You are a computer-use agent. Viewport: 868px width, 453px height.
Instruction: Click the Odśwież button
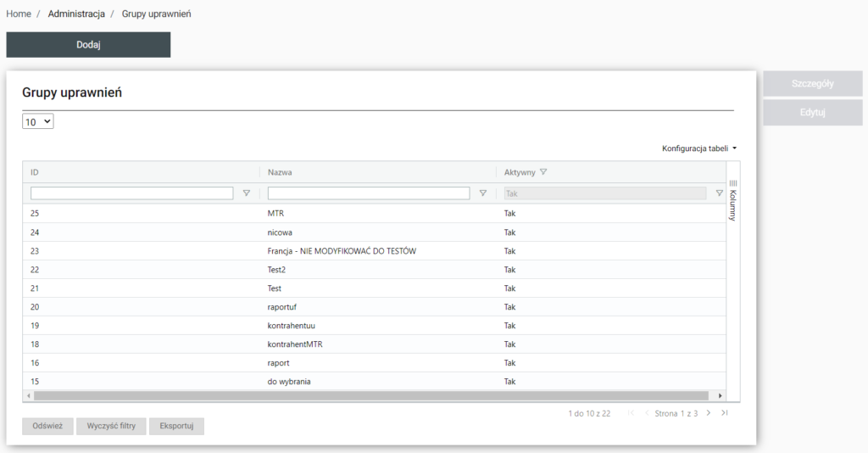tap(47, 426)
